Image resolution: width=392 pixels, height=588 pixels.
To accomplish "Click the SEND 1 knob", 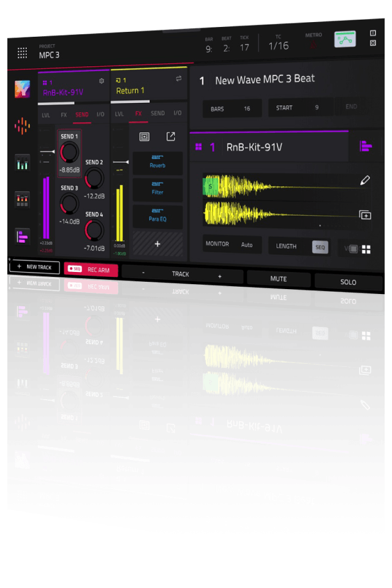I will 69,152.
